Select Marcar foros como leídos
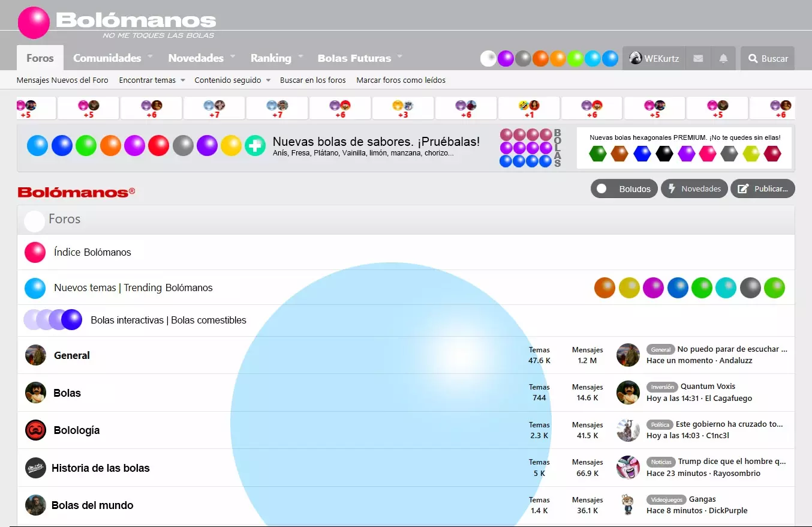The height and width of the screenshot is (527, 812). pyautogui.click(x=401, y=80)
